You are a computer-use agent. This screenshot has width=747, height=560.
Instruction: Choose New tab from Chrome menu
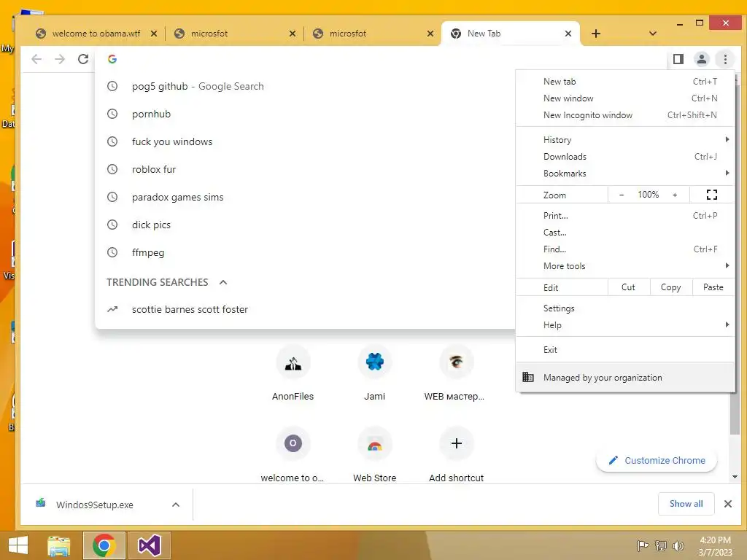(x=625, y=82)
